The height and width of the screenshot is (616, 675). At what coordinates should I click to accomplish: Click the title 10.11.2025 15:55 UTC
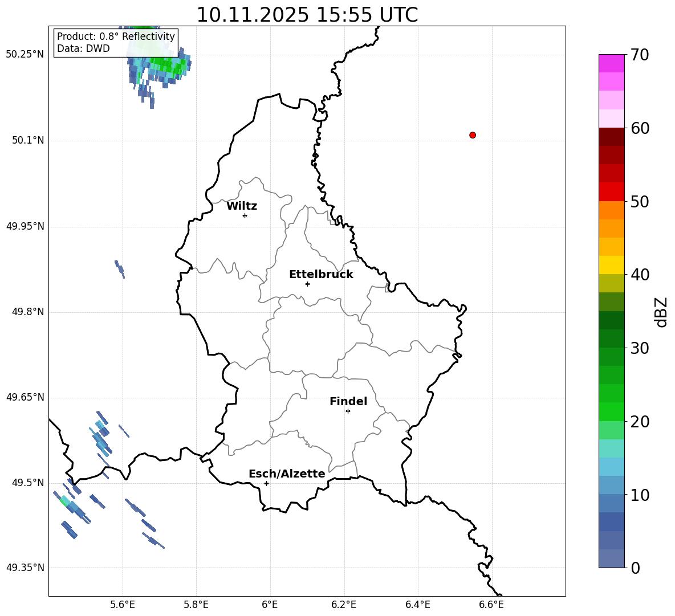pyautogui.click(x=307, y=15)
